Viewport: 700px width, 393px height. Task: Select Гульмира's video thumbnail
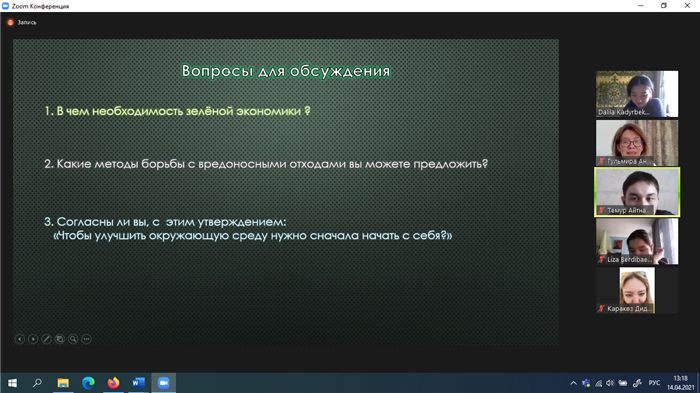tap(637, 143)
